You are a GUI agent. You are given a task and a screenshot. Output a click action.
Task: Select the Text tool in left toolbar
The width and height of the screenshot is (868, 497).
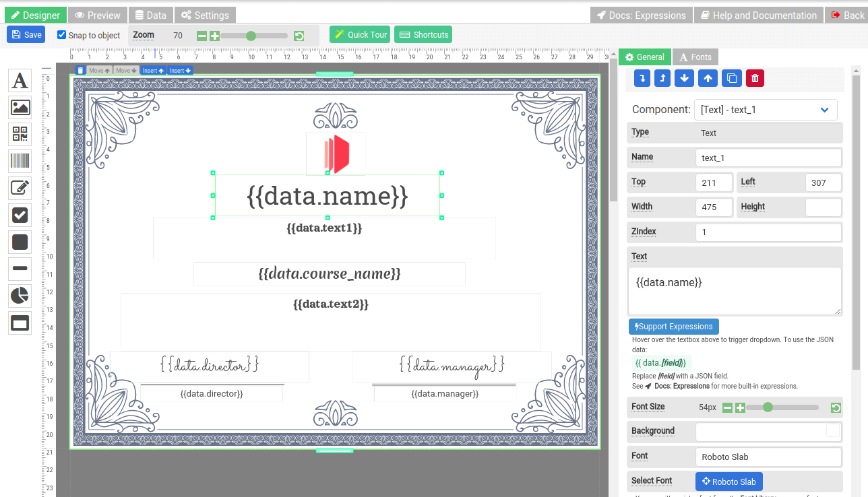[x=20, y=81]
